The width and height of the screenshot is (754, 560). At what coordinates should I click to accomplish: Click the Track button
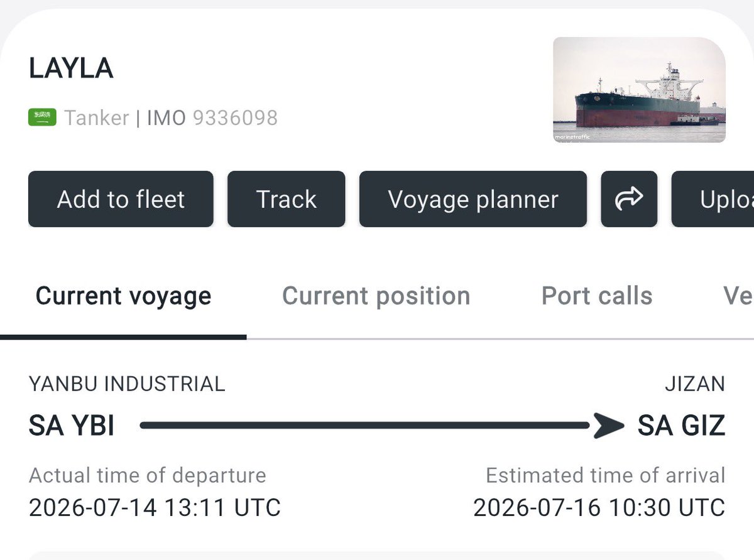pyautogui.click(x=287, y=199)
